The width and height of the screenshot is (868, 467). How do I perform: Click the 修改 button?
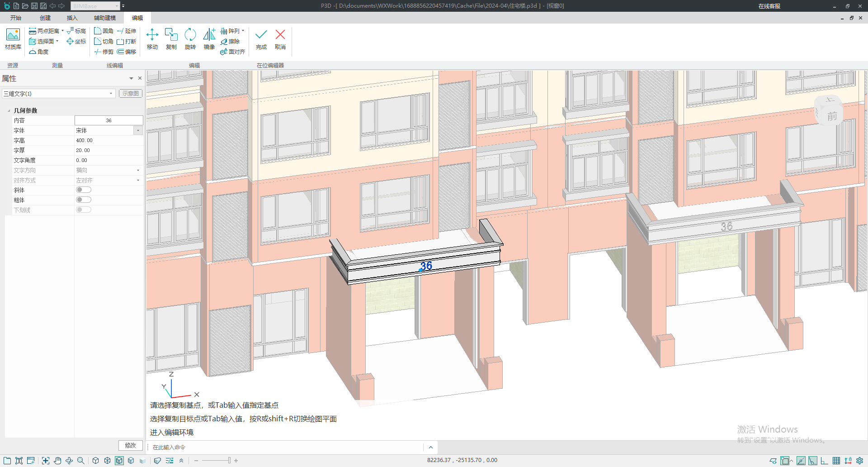click(131, 445)
